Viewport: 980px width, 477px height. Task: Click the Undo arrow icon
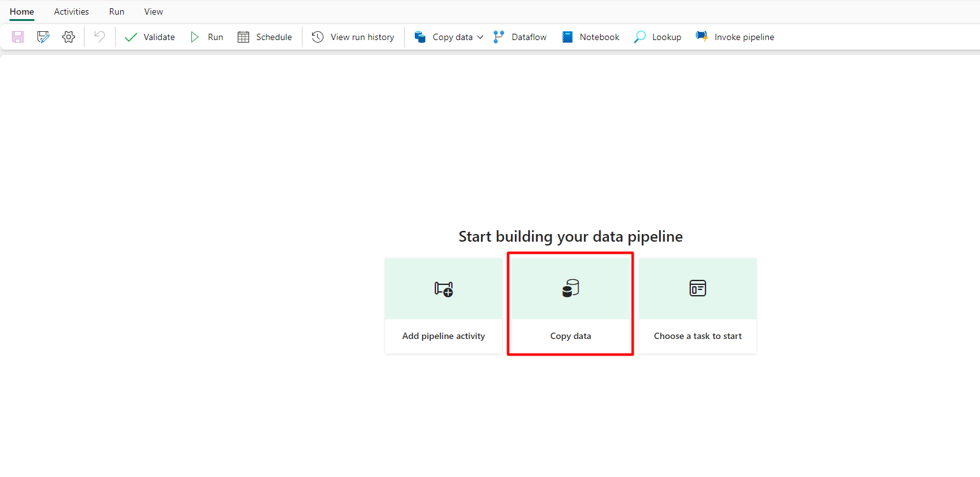100,37
